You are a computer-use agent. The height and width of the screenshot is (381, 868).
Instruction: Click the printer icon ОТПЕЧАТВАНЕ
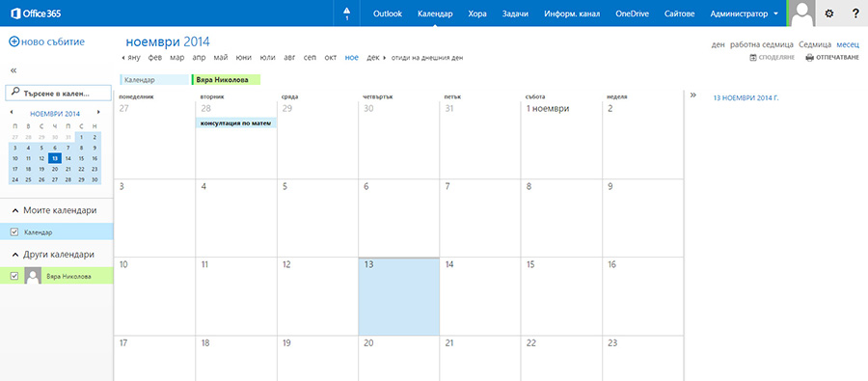809,58
